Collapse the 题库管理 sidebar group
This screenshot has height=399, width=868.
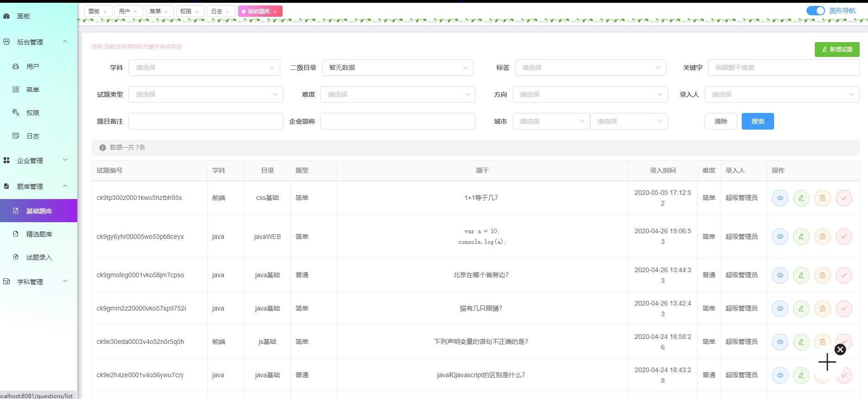38,186
